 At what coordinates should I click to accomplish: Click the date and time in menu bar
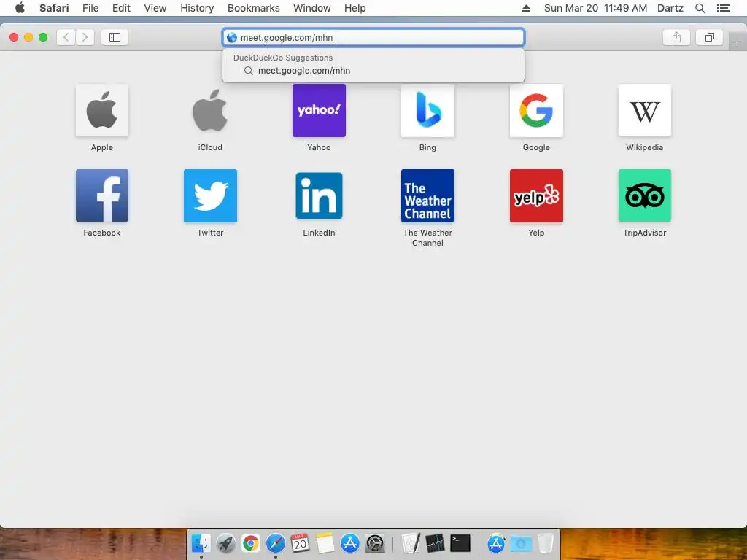coord(595,8)
